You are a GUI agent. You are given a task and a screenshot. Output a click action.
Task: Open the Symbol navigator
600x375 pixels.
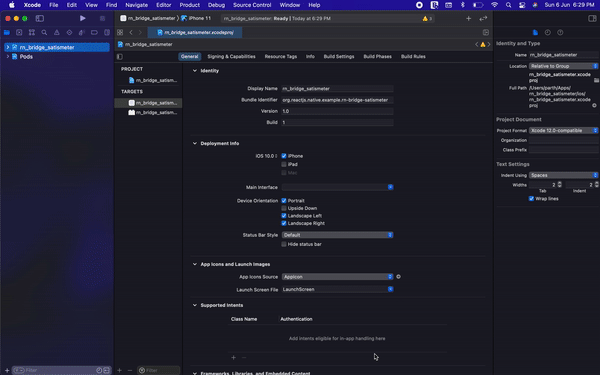coord(32,33)
